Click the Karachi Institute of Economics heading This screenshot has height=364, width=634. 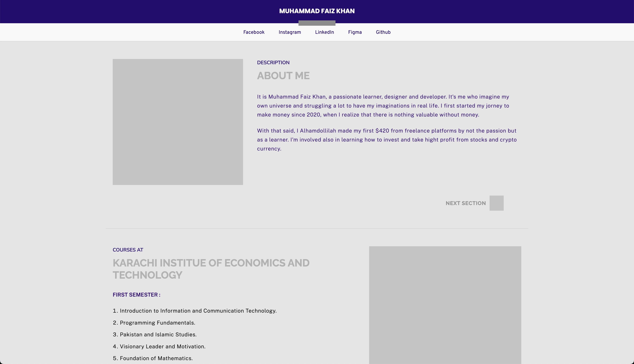pyautogui.click(x=211, y=269)
